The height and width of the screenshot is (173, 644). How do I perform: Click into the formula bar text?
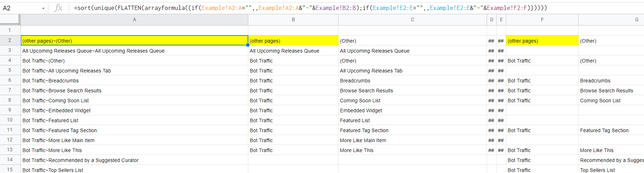click(310, 8)
